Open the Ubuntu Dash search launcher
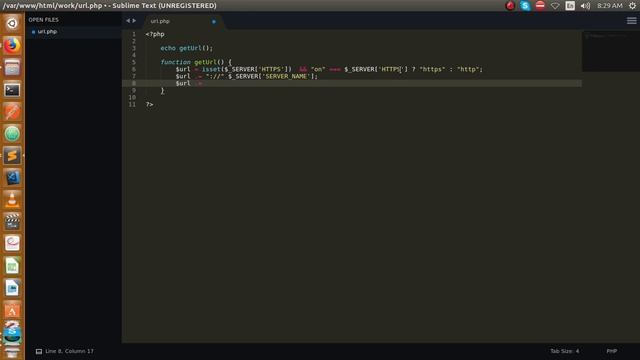This screenshot has width=640, height=360. pyautogui.click(x=12, y=24)
